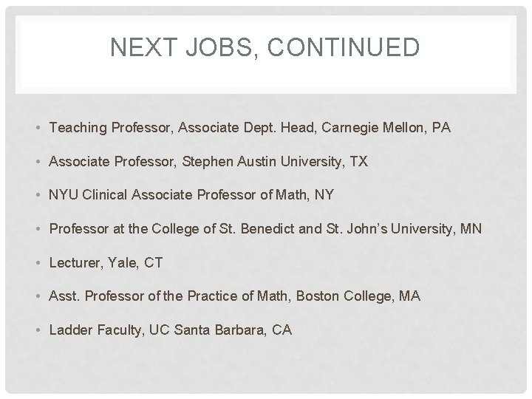Click the bullet marker before "Asst. Professor"
The height and width of the screenshot is (399, 532).
pos(38,296)
